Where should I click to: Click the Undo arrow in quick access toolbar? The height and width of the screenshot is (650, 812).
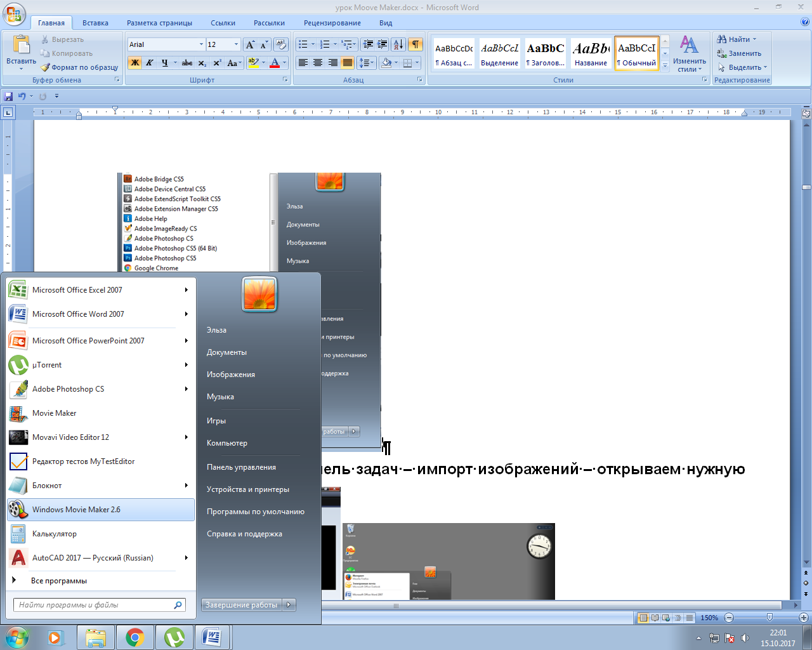click(x=22, y=96)
